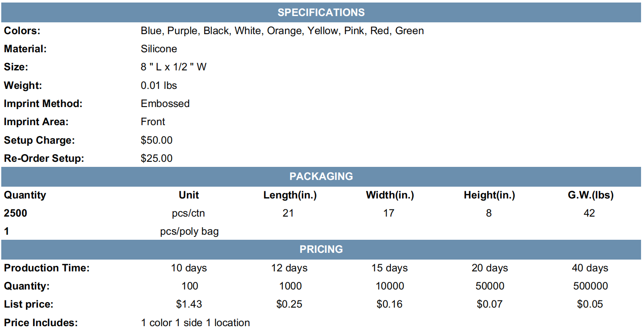Viewport: 644px width, 335px height.
Task: Click the '1 color 1 side 1 location' text
Action: (195, 323)
